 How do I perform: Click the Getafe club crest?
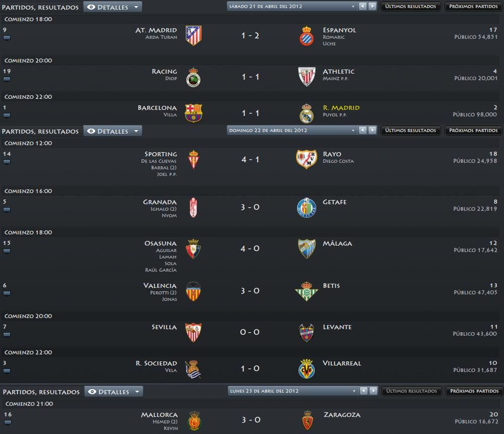(306, 208)
